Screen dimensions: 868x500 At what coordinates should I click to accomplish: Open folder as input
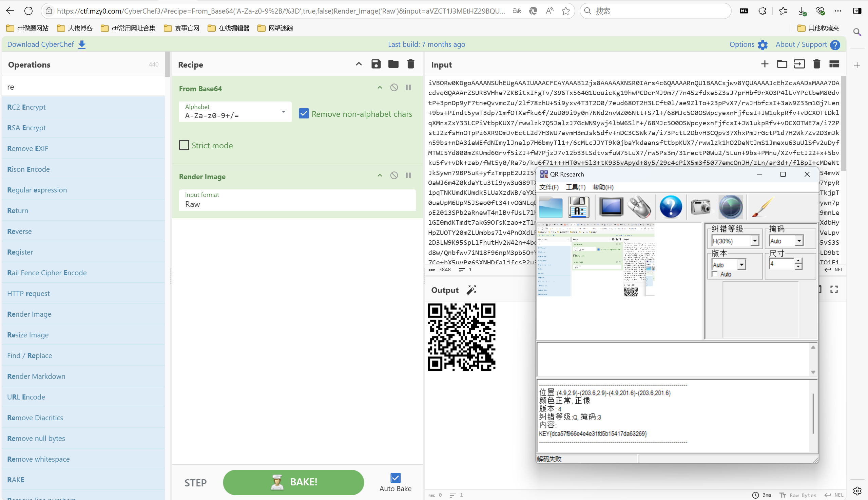point(782,64)
